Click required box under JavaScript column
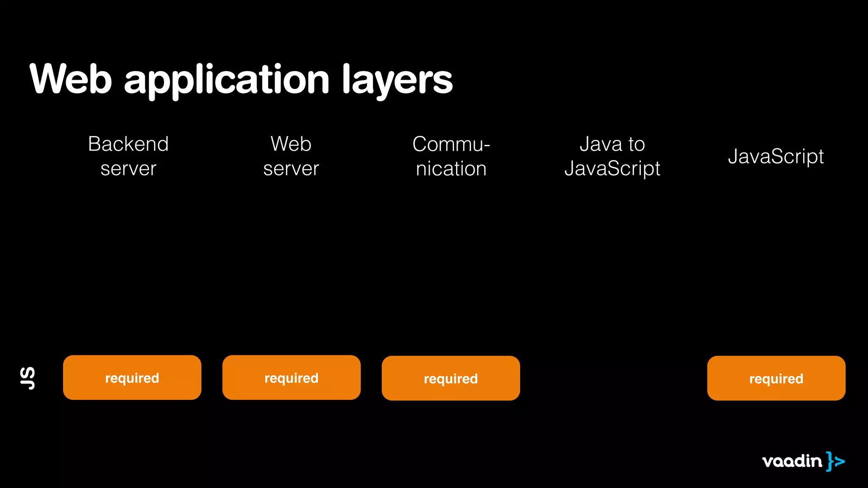Viewport: 868px width, 488px height. pyautogui.click(x=776, y=378)
